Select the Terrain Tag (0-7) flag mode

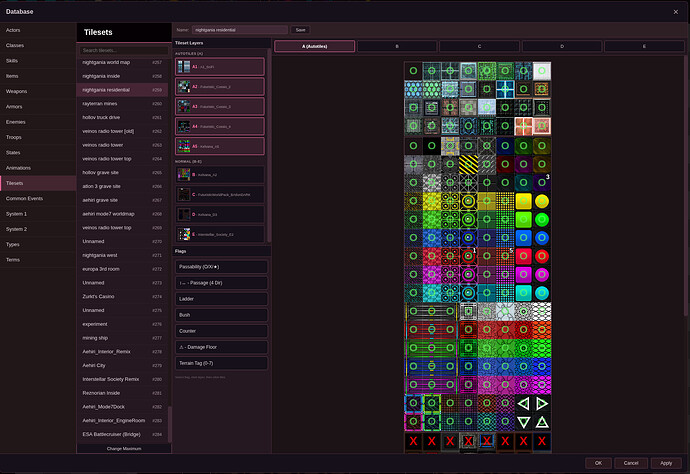tap(221, 363)
